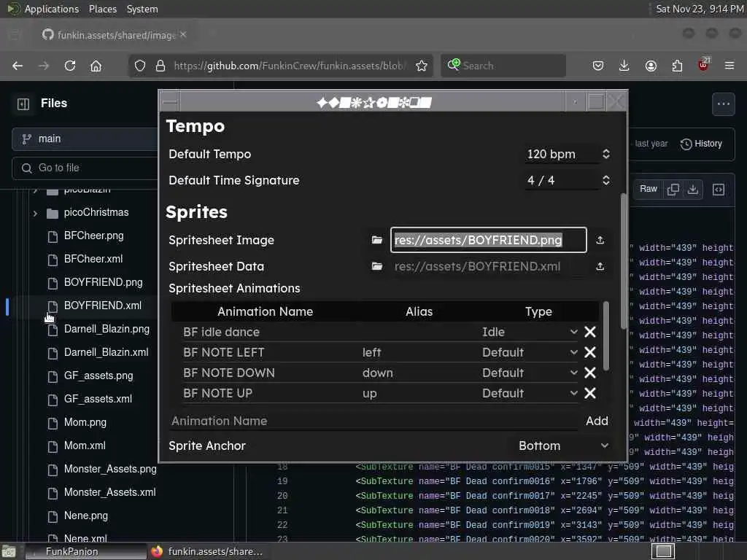The width and height of the screenshot is (747, 560).
Task: Open folder browser for Spritesheet Image
Action: point(377,240)
